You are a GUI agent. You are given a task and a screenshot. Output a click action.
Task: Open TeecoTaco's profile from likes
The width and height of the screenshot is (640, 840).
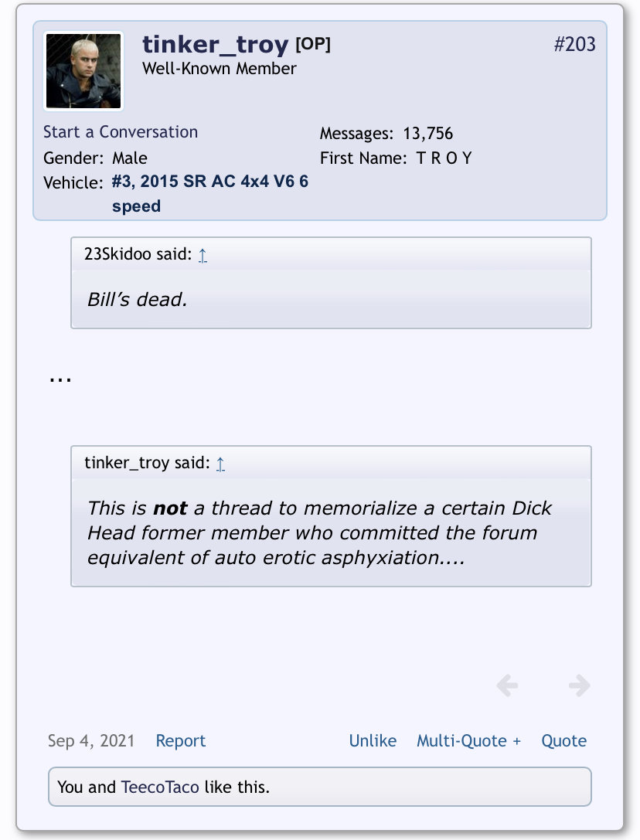[160, 787]
